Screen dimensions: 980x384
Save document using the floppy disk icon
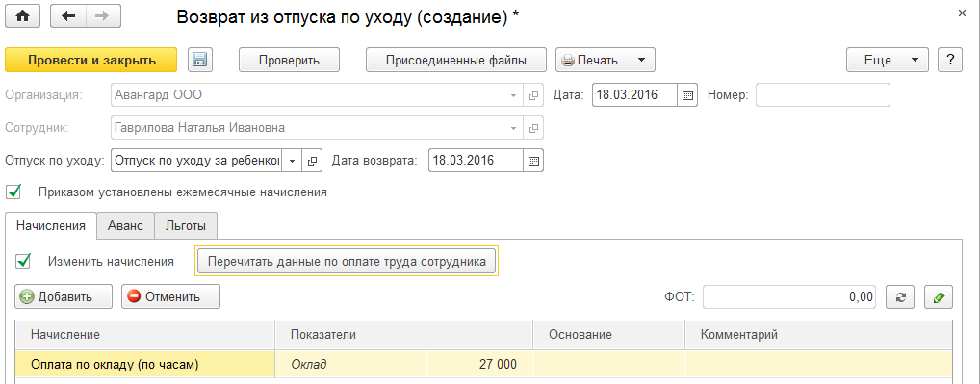click(199, 60)
